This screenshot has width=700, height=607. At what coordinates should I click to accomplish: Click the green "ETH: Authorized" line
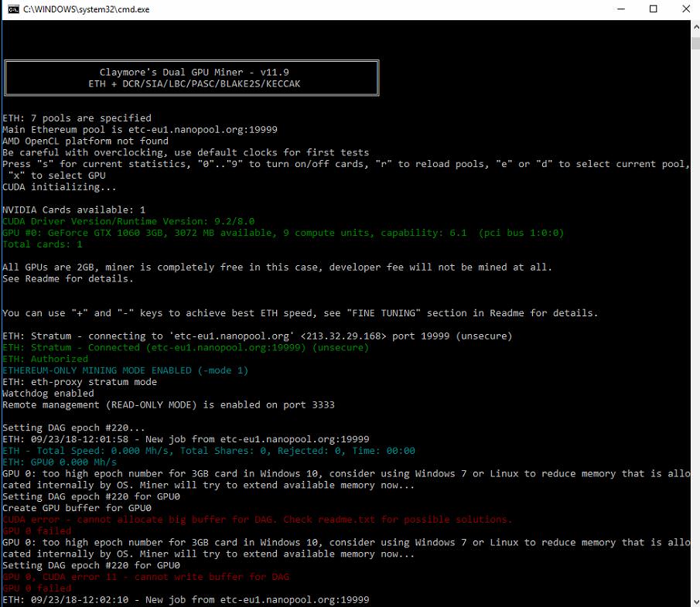(45, 359)
